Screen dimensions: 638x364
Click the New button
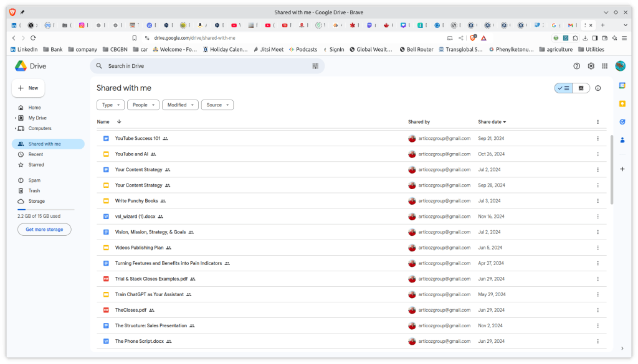[x=28, y=88]
